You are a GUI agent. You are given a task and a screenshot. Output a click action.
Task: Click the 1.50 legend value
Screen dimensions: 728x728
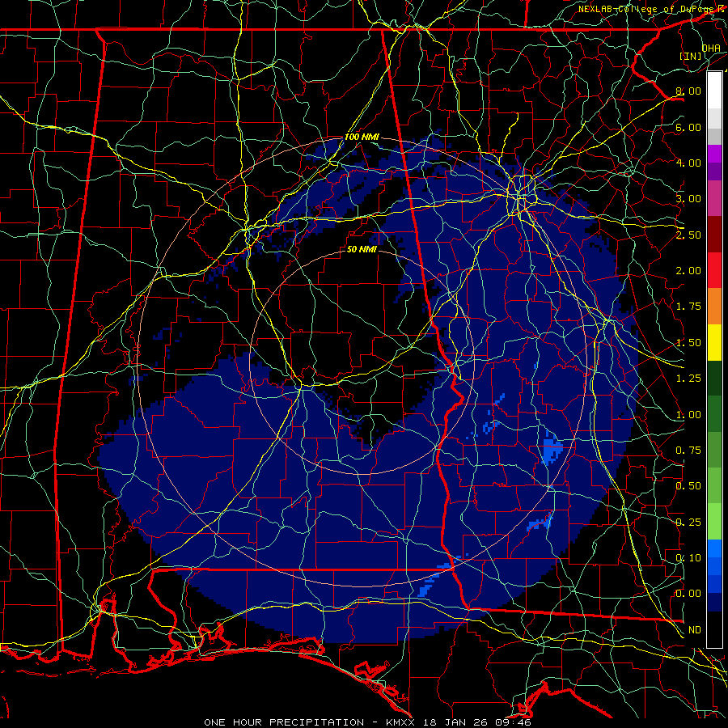[x=688, y=343]
